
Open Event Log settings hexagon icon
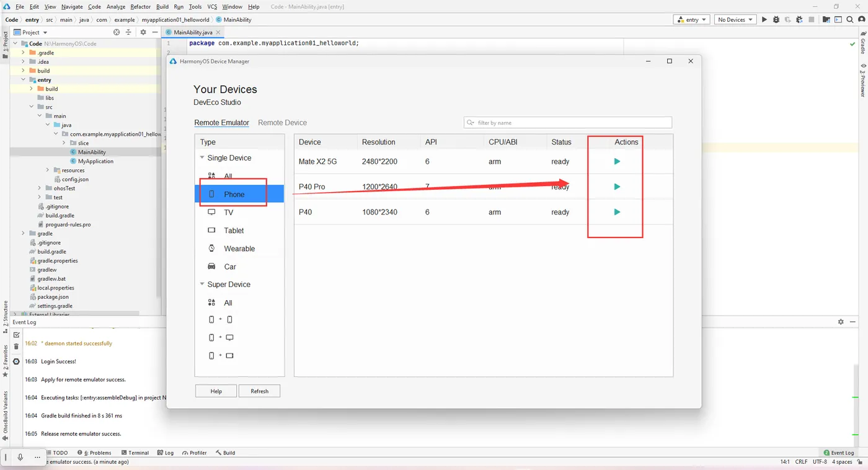(x=16, y=361)
